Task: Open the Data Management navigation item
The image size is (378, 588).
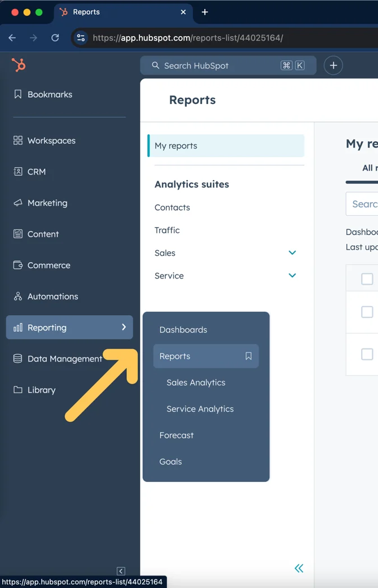Action: point(58,359)
